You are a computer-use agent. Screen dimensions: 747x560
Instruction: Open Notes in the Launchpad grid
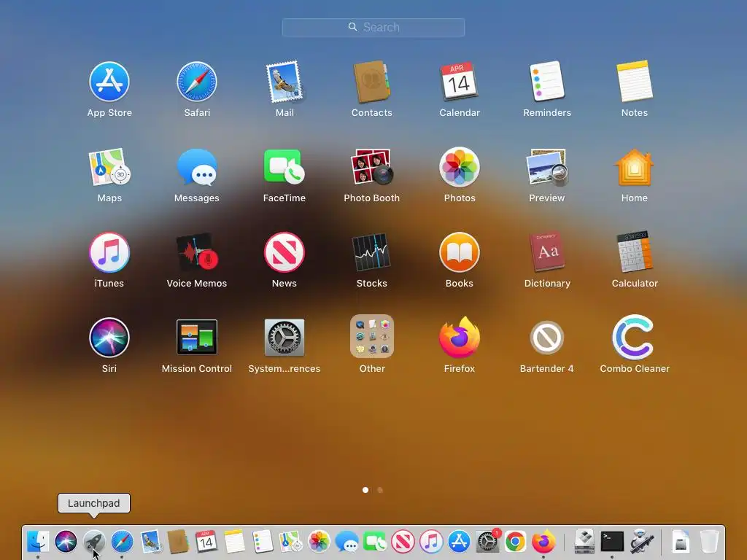pyautogui.click(x=635, y=81)
